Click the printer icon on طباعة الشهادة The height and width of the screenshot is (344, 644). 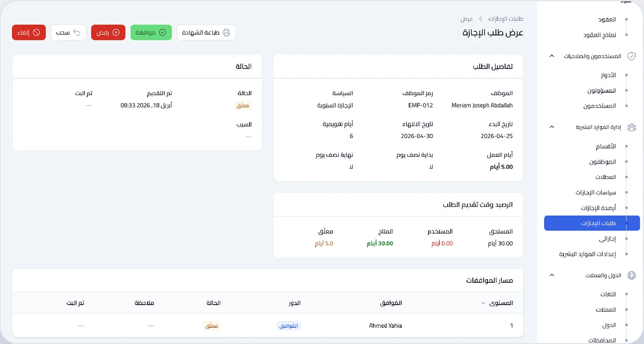226,33
